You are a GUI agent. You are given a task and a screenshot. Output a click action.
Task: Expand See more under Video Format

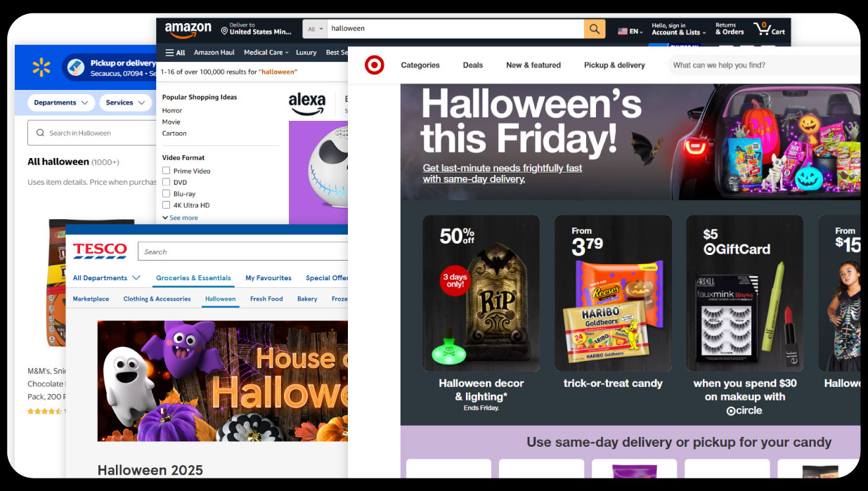point(180,218)
